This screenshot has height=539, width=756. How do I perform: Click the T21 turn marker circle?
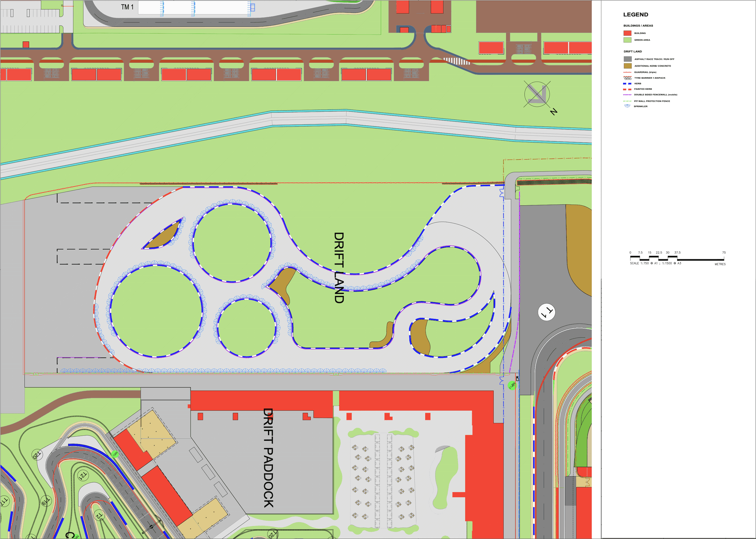point(83,475)
